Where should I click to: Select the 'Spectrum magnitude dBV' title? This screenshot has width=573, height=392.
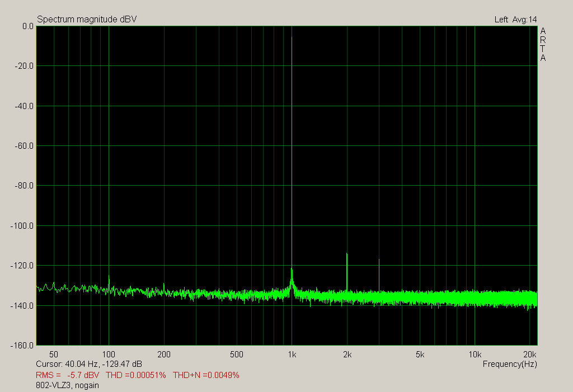coord(87,20)
